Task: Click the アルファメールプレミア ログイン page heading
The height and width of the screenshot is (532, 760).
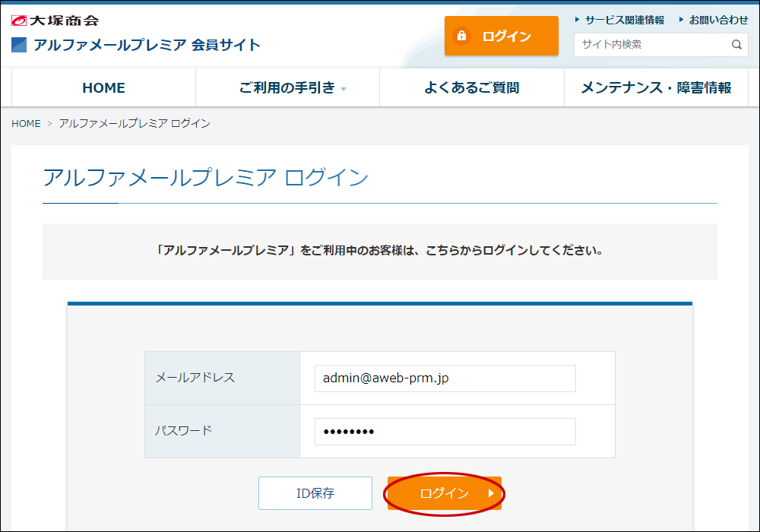Action: [x=205, y=177]
